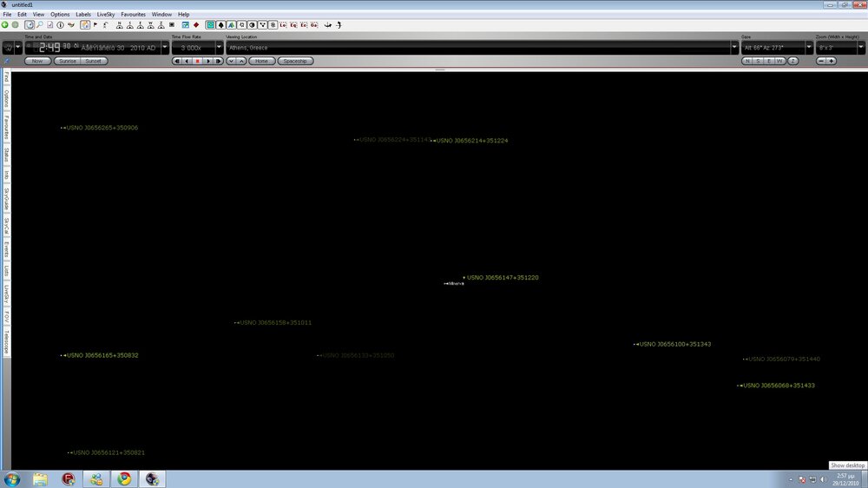Toggle the tree icon in the toolbar
This screenshot has width=868, height=488.
pyautogui.click(x=220, y=25)
